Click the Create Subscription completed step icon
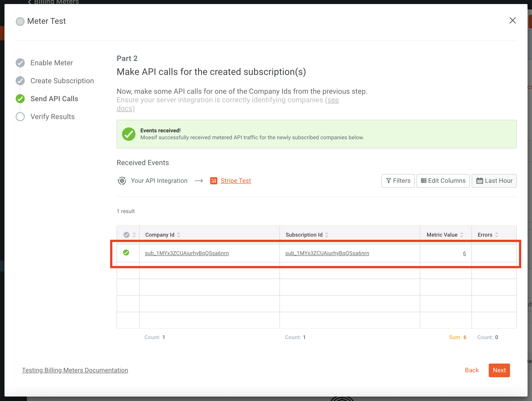Viewport: 532px width, 401px height. pyautogui.click(x=20, y=81)
